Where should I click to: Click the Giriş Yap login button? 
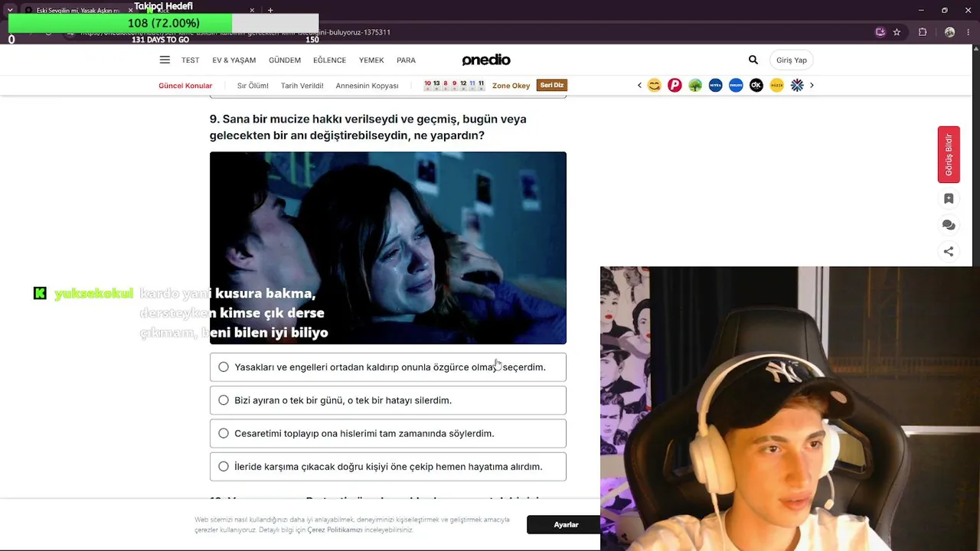click(x=792, y=60)
